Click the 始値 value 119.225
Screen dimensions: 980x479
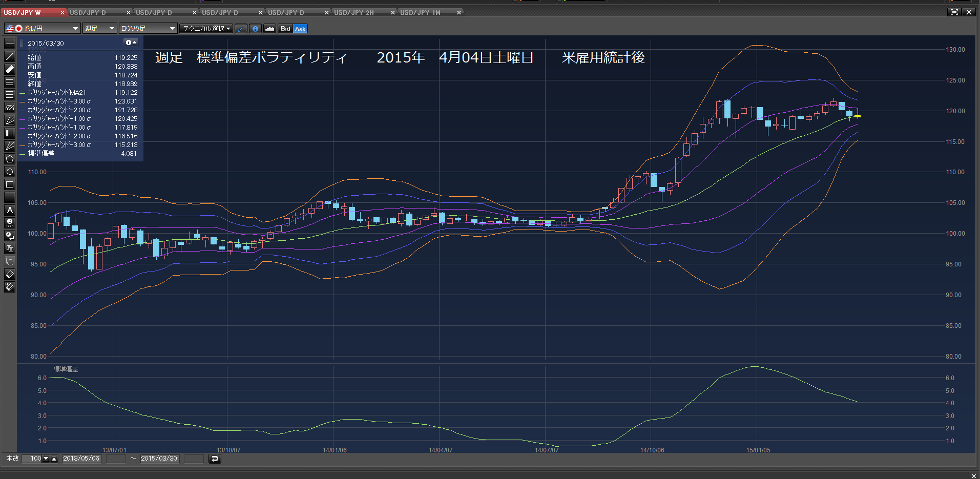click(x=126, y=58)
